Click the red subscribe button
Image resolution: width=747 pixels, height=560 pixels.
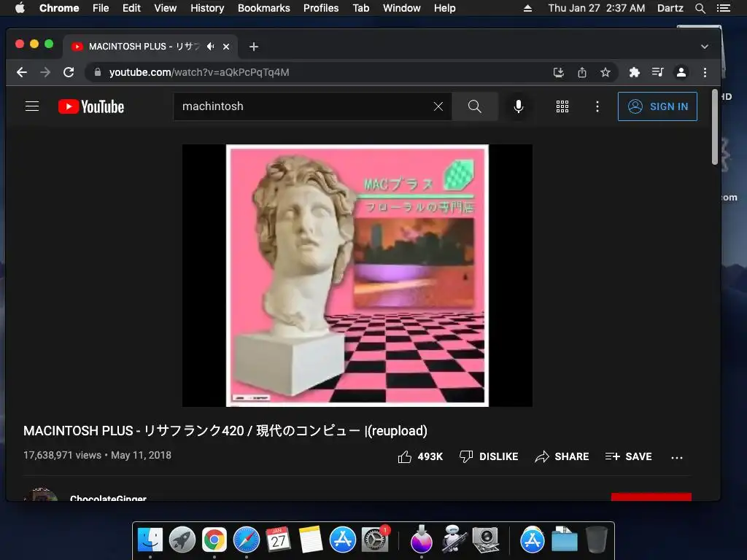(651, 497)
